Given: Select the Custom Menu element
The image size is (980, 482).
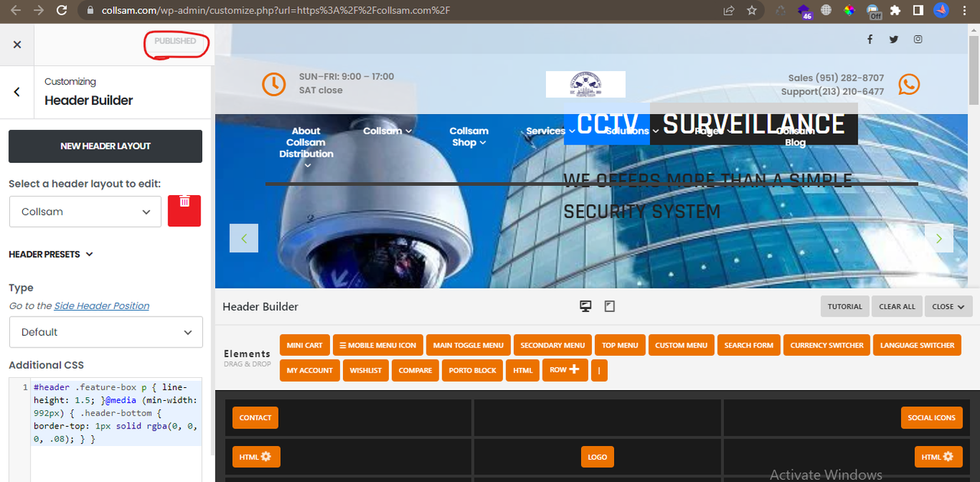Looking at the screenshot, I should (x=681, y=345).
